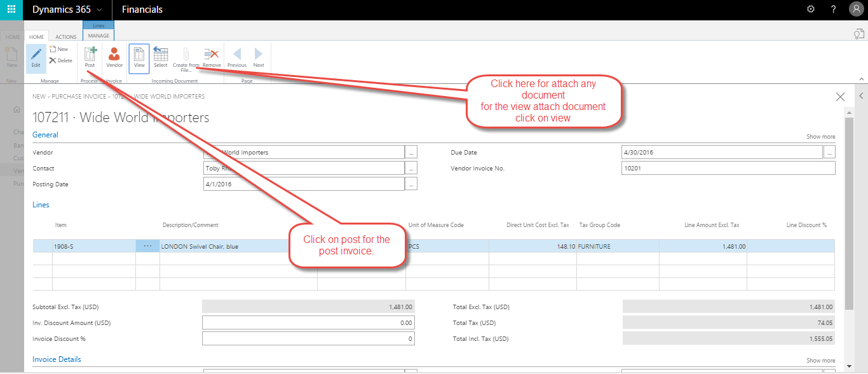Click the Lines section heading link
Screen dimensions: 868x374
41,204
